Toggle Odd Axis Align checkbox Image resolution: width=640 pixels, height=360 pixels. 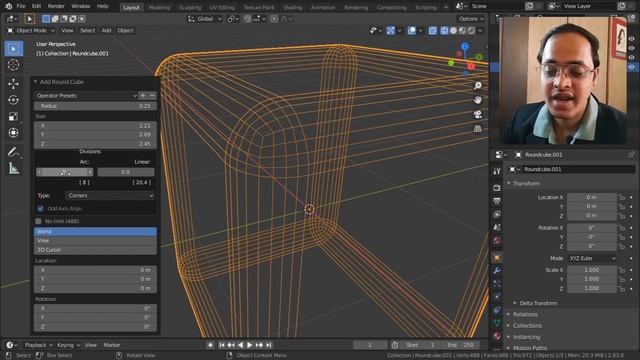point(40,209)
